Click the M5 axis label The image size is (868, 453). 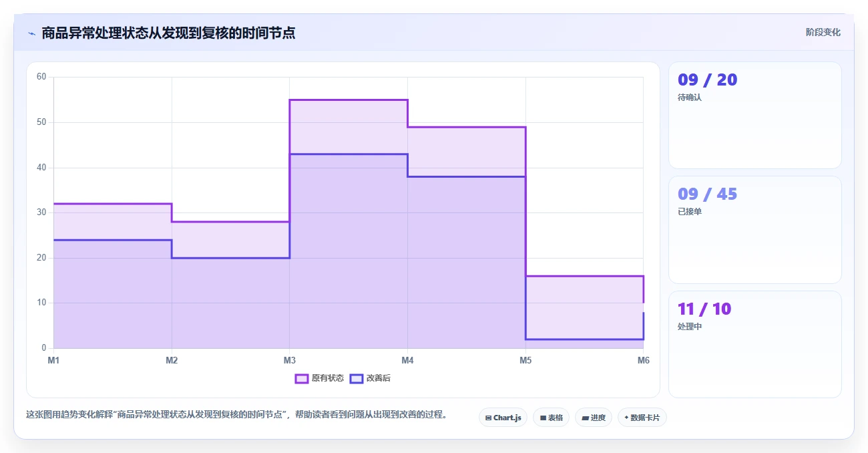click(x=525, y=361)
